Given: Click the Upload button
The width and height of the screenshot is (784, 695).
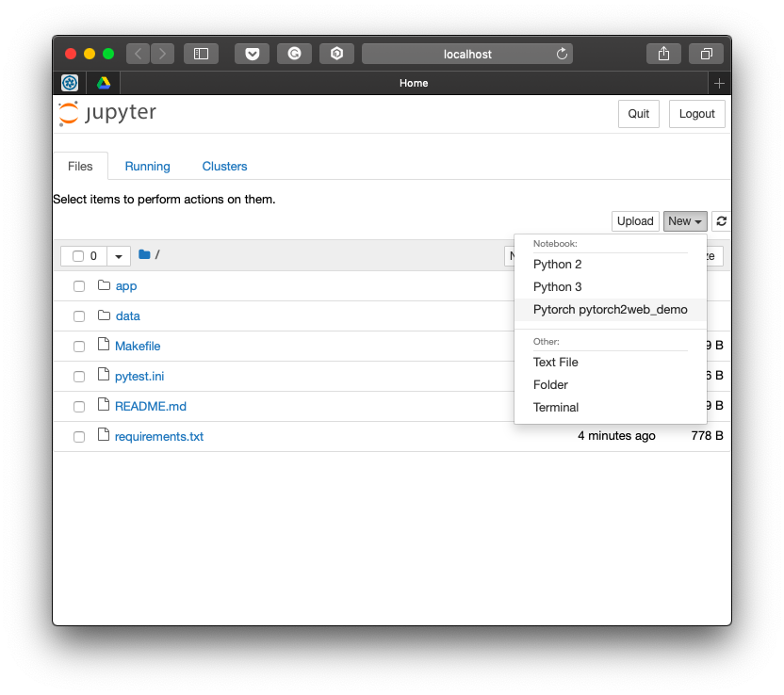Looking at the screenshot, I should pyautogui.click(x=635, y=221).
